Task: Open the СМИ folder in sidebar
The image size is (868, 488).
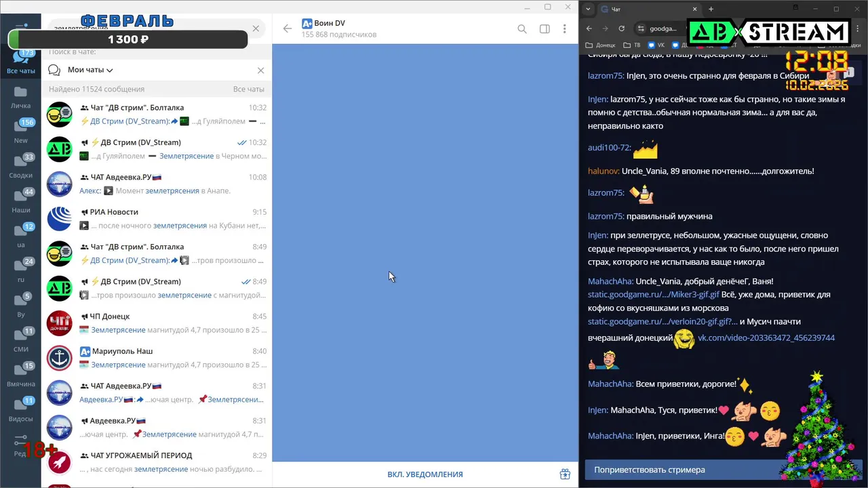Action: 20,340
